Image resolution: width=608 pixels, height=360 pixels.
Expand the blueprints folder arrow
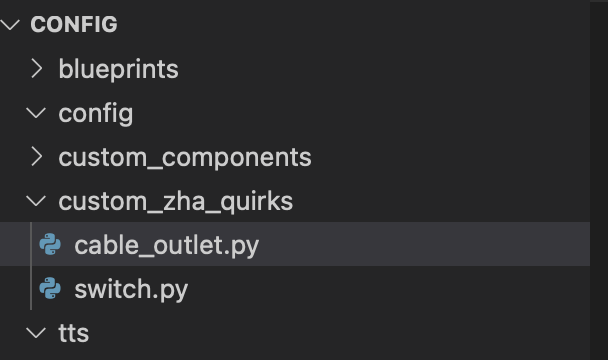37,69
